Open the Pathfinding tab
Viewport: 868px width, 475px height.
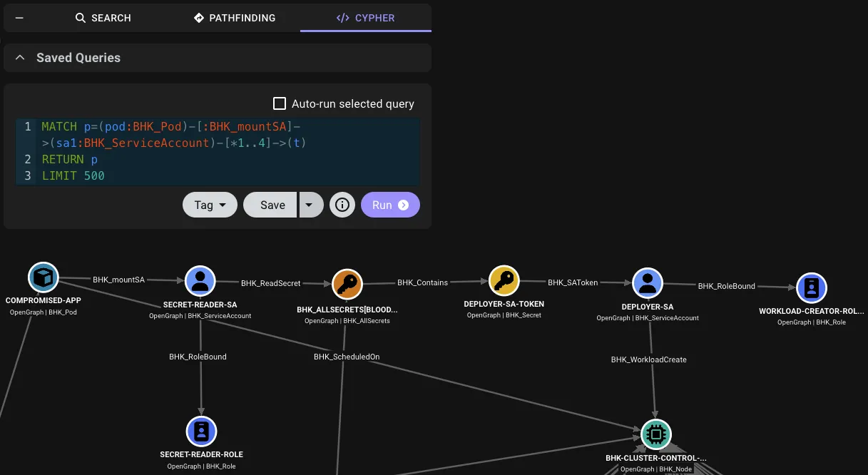point(235,18)
